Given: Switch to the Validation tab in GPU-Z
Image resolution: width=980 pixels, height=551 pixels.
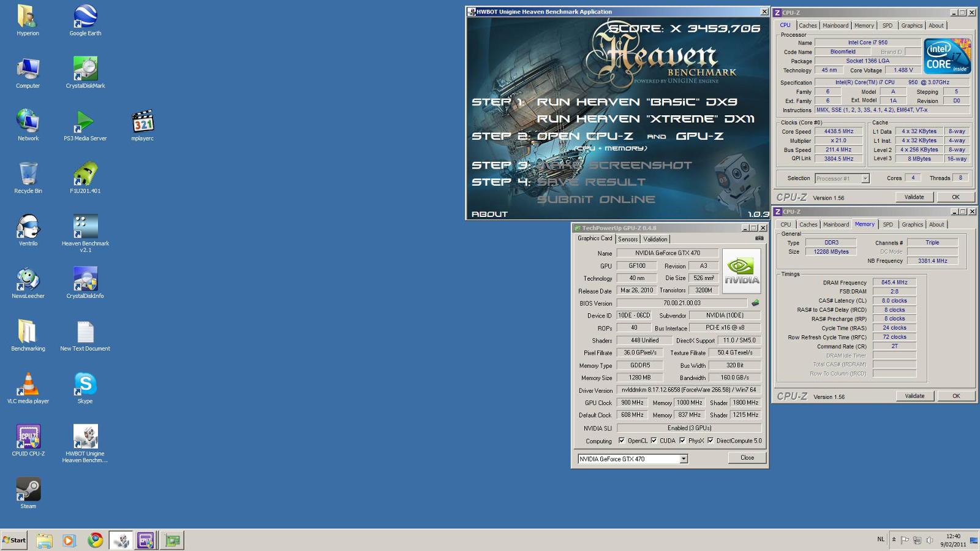Looking at the screenshot, I should [x=655, y=239].
